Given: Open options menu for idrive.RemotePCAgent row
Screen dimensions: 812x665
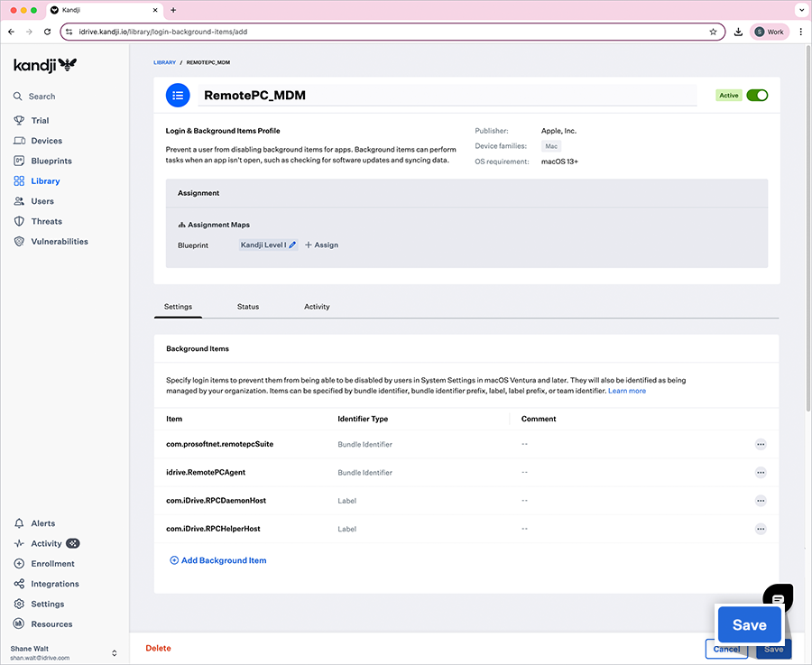Looking at the screenshot, I should pos(761,472).
